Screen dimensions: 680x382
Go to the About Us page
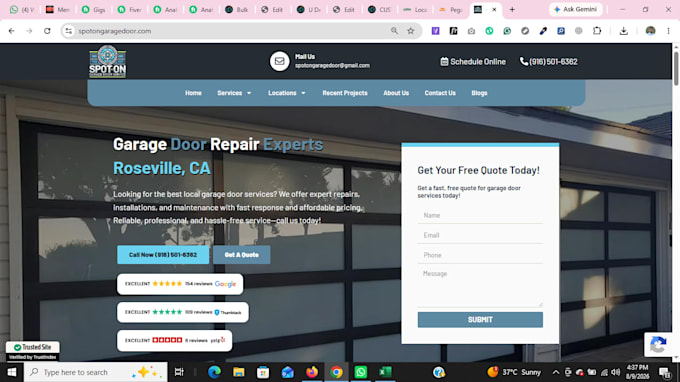pos(396,93)
